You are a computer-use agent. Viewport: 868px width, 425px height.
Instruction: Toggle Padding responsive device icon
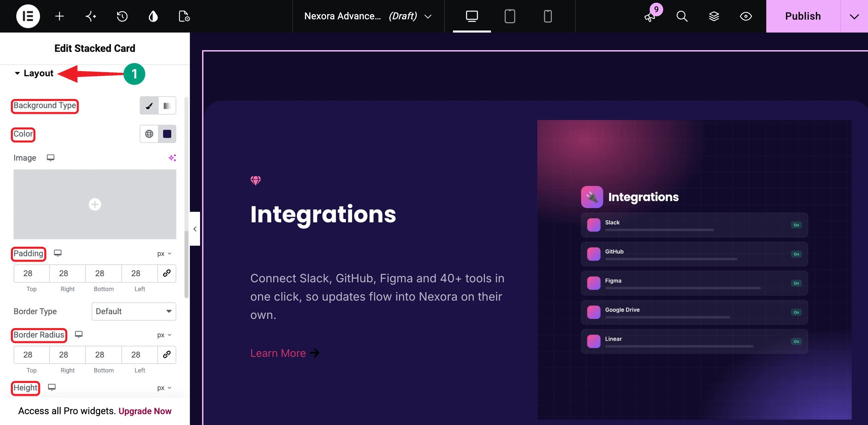(x=58, y=253)
